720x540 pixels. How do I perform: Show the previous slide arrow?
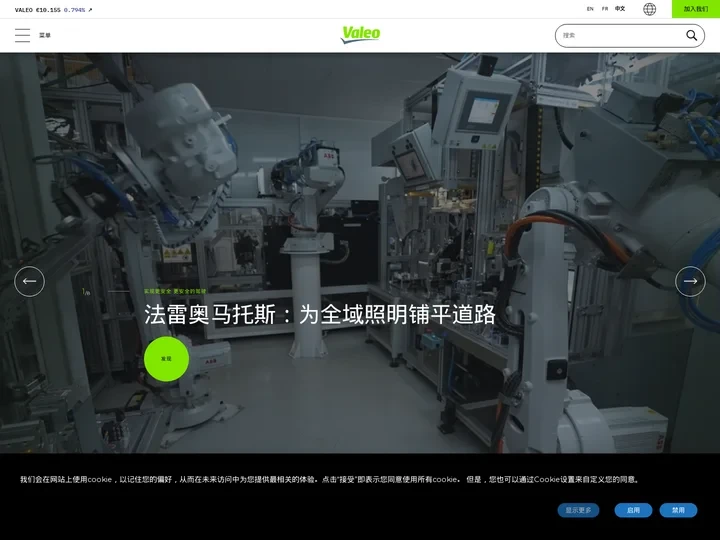point(29,281)
